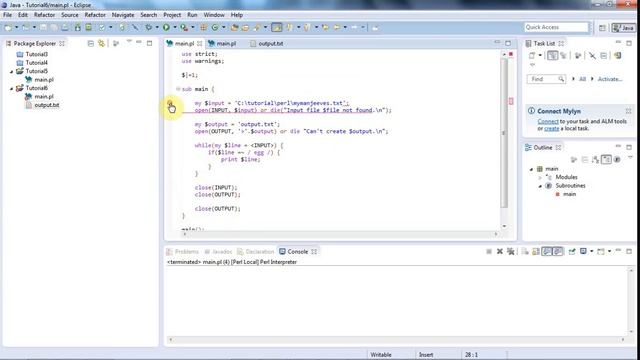Screen dimensions: 640x360
Task: Remove all terminated launches in the Console
Action: [511, 251]
